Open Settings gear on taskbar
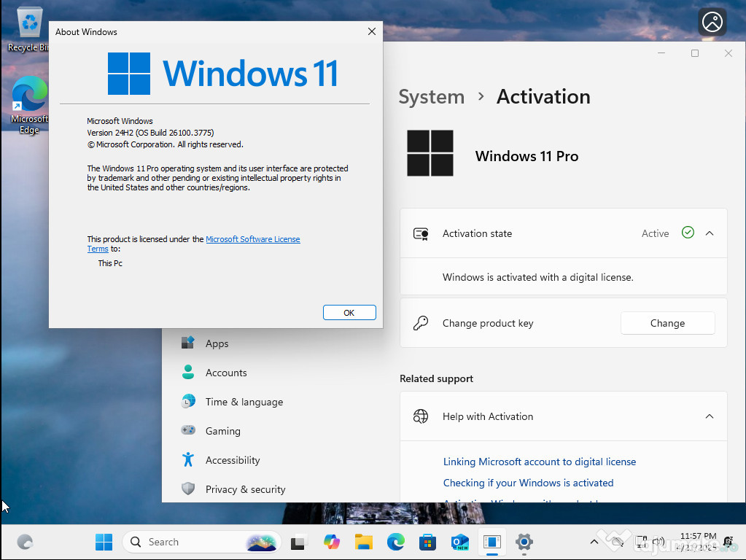 524,542
